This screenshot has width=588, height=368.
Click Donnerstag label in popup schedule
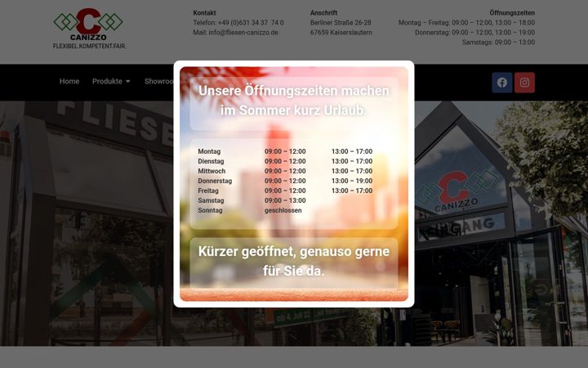[x=215, y=181]
